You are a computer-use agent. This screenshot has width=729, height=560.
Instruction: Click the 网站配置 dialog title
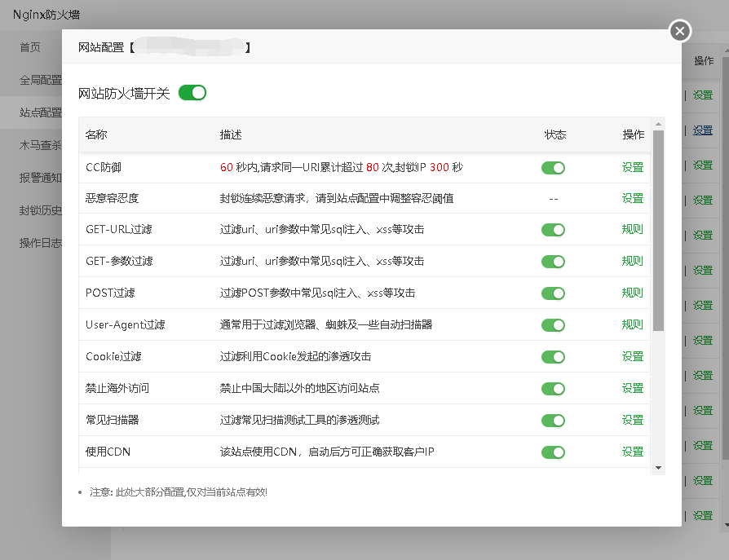(101, 47)
